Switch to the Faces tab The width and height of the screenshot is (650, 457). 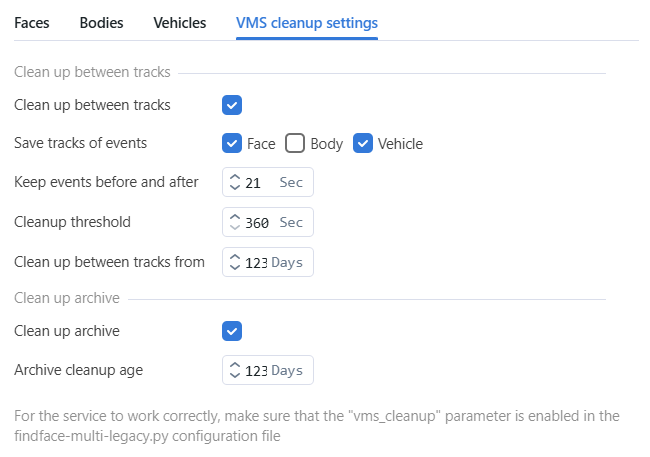pos(32,22)
